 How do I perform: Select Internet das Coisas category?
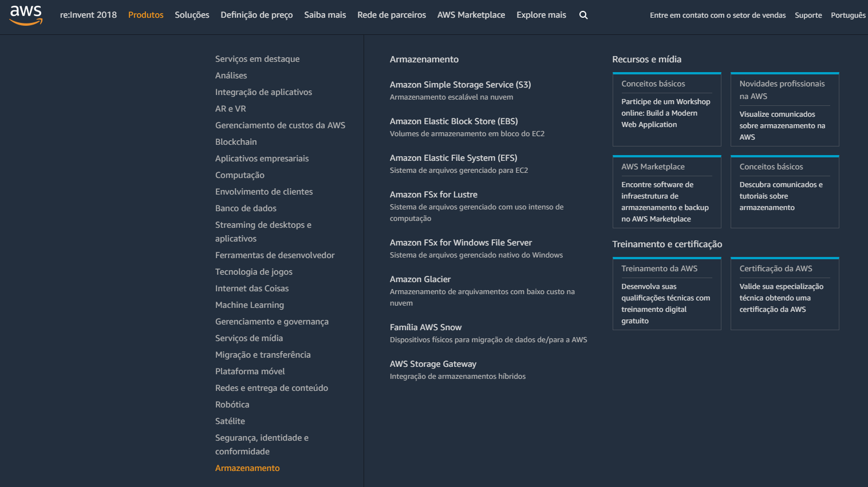252,288
